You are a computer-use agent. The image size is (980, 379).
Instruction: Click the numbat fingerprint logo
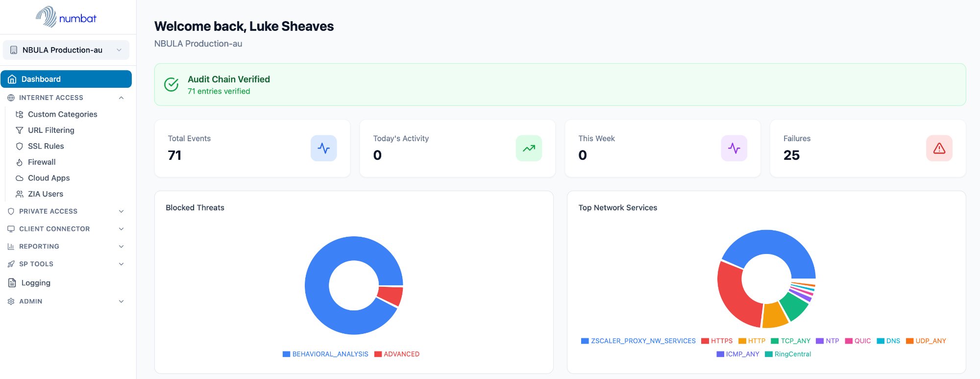pyautogui.click(x=47, y=17)
